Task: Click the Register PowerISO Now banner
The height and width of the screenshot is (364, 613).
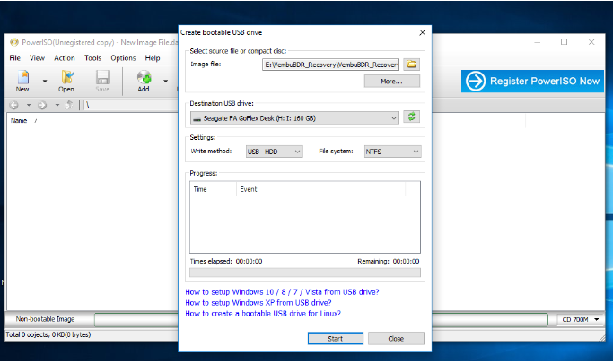Action: [x=532, y=82]
